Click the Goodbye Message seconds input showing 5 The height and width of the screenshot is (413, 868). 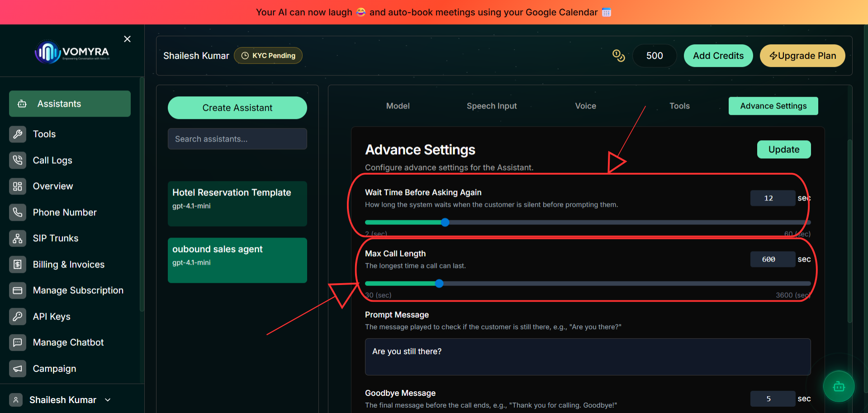click(x=773, y=399)
